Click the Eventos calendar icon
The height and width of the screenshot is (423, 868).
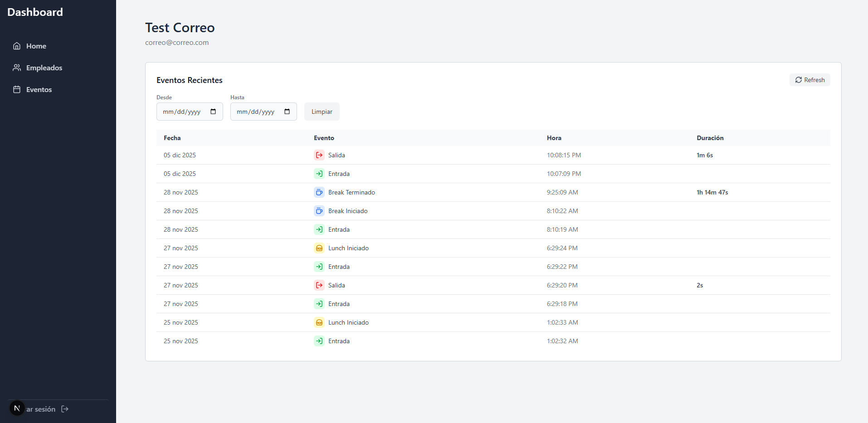(17, 89)
